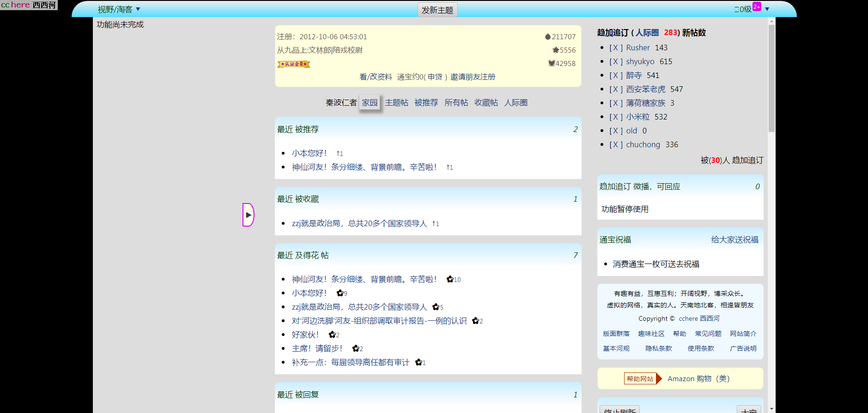Viewport: 868px width, 413px height.
Task: Click the 5556 star score icon
Action: point(556,50)
